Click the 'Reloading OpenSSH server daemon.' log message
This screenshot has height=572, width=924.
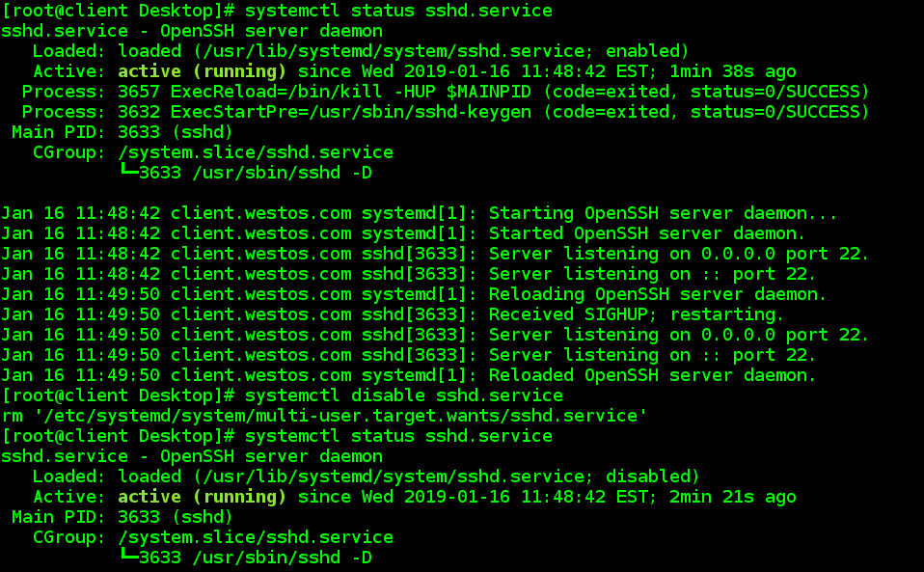pyautogui.click(x=658, y=294)
